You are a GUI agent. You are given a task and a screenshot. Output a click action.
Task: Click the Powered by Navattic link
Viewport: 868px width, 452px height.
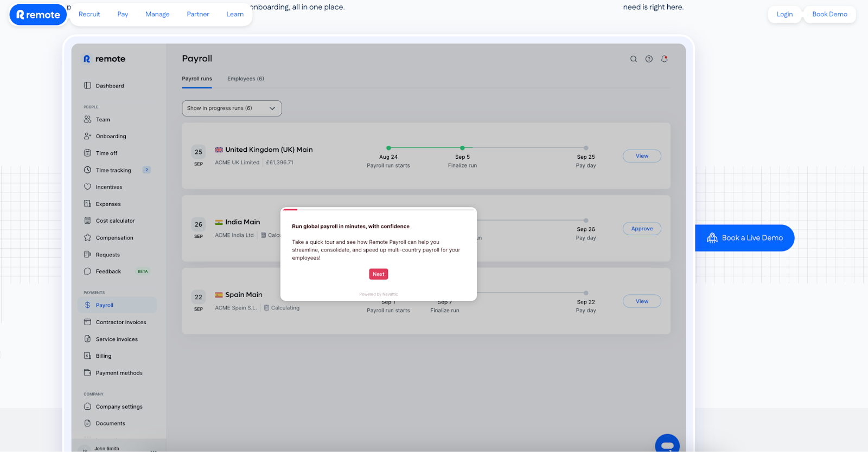point(379,294)
